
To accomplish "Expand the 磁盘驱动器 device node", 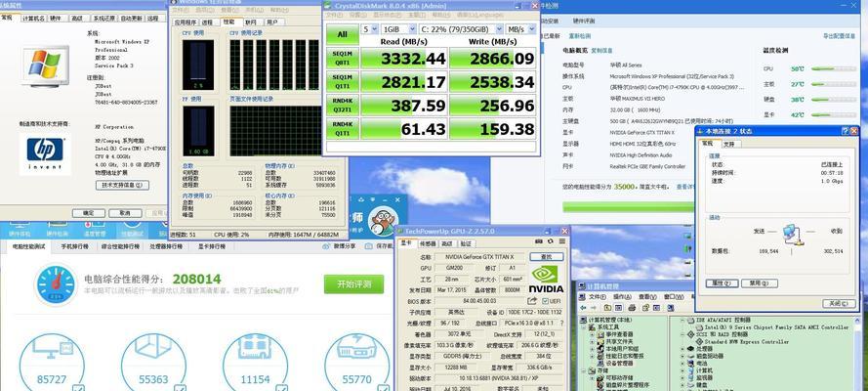I will coord(682,356).
